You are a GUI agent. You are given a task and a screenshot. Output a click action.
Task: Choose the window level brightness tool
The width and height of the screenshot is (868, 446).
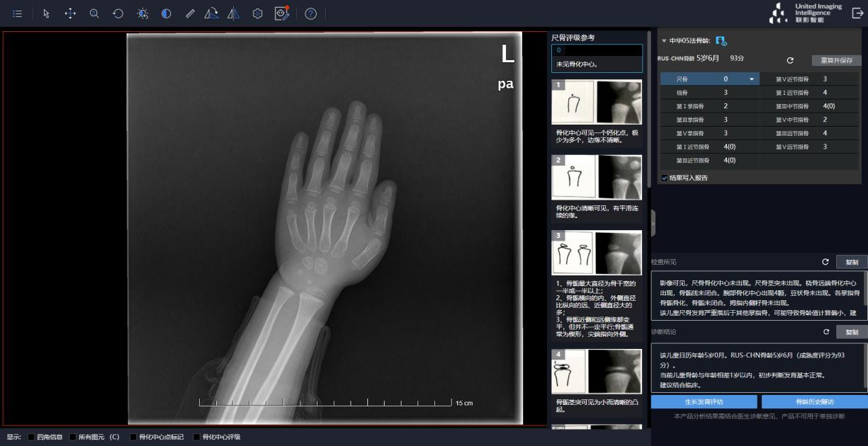coord(142,13)
